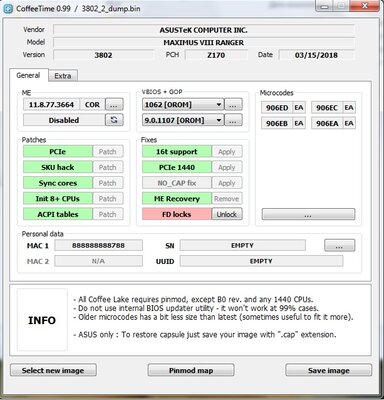Click Apply for 16t support fix
The height and width of the screenshot is (400, 384).
click(x=227, y=152)
